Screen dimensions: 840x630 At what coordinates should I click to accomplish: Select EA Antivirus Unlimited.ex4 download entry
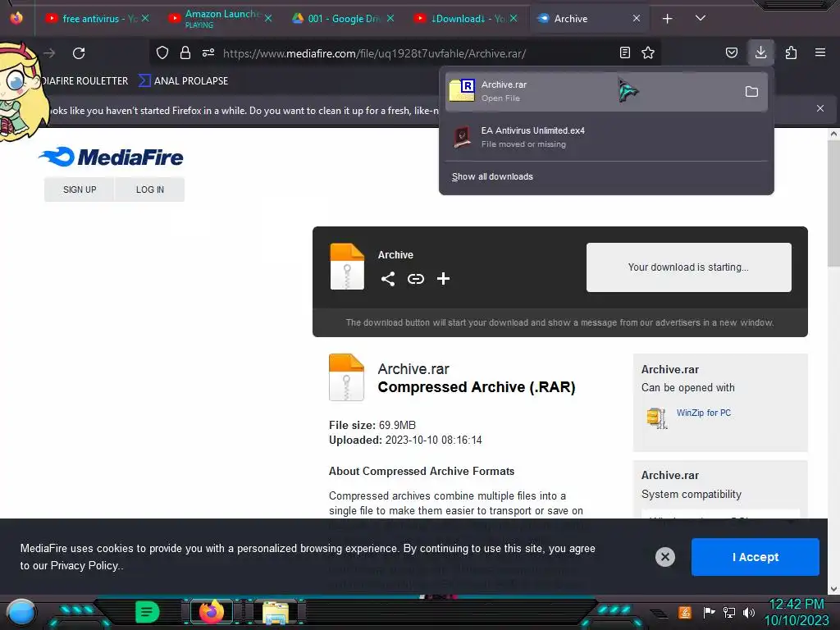(606, 137)
